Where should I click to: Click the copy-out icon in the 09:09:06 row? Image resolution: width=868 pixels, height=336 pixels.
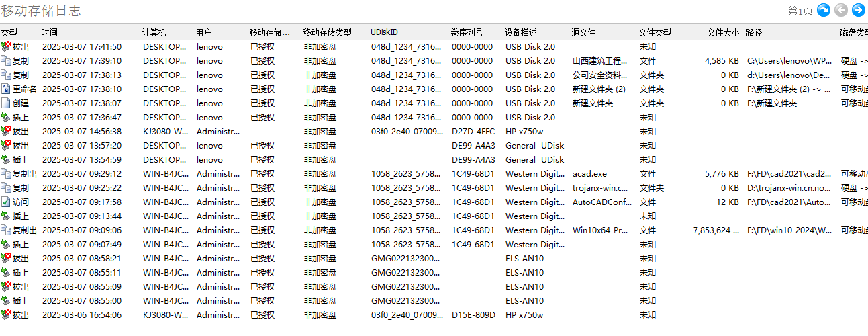6,230
